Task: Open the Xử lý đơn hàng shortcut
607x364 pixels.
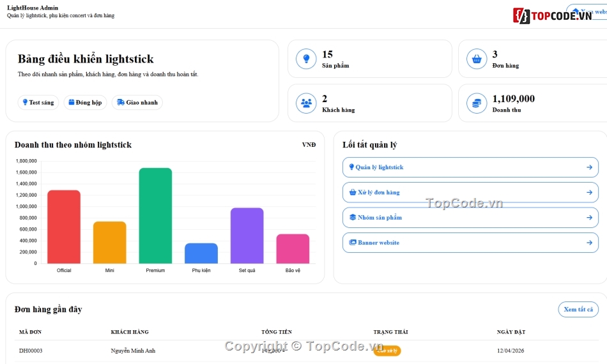Action: 470,192
